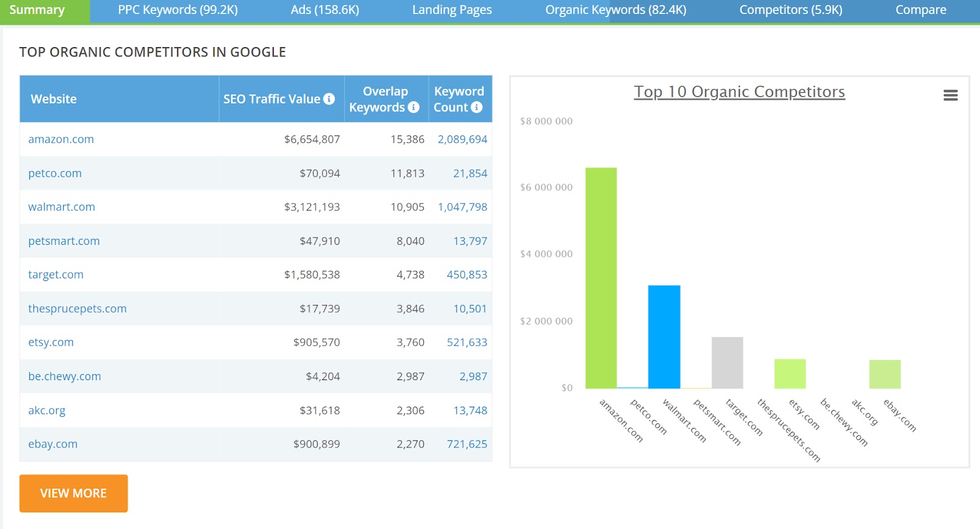980x529 pixels.
Task: Open the Ads (158.6K) tab
Action: click(325, 10)
